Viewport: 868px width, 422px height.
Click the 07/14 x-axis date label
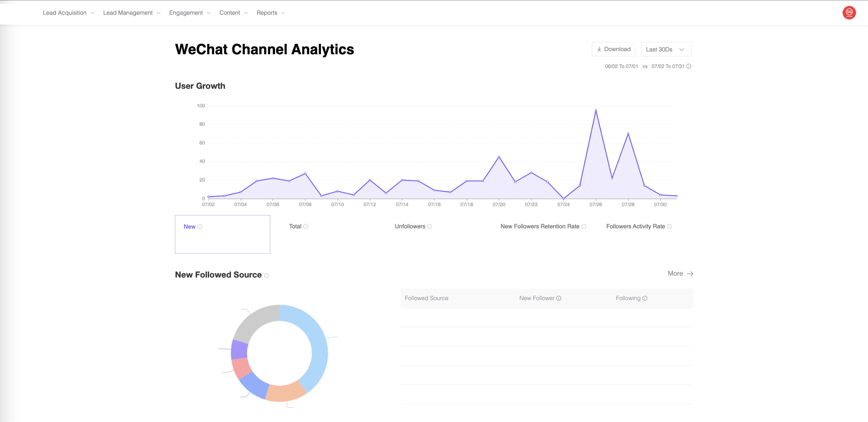pos(402,205)
